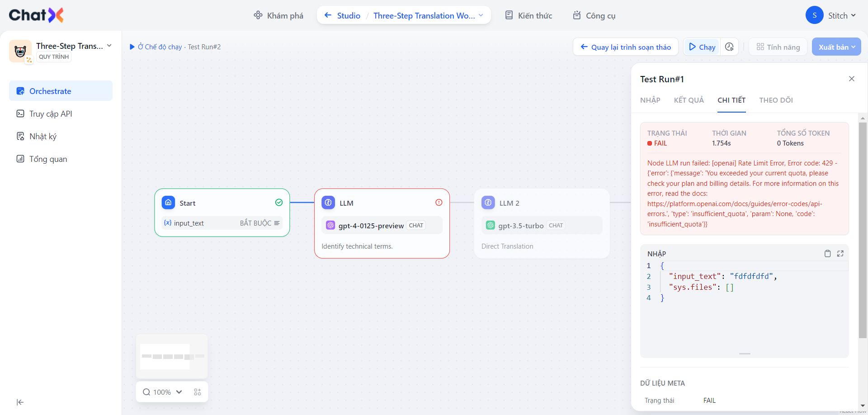The height and width of the screenshot is (415, 868).
Task: Open the Stitch user account menu
Action: [x=831, y=15]
